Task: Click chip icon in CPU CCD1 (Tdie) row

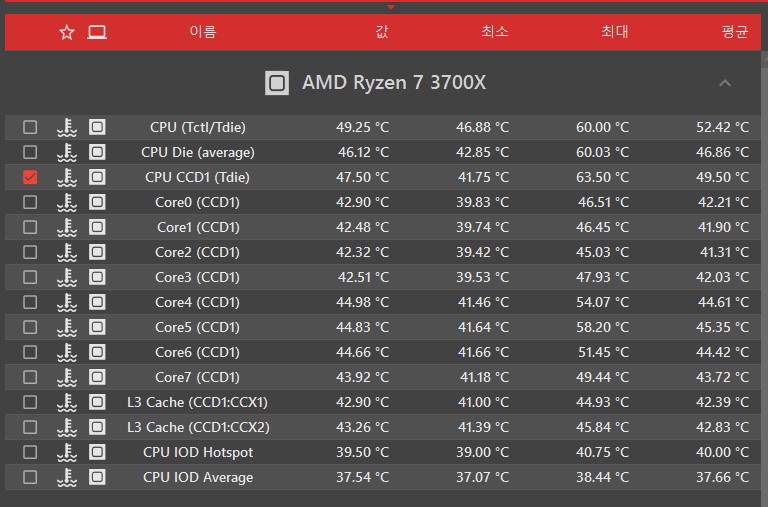Action: (97, 177)
